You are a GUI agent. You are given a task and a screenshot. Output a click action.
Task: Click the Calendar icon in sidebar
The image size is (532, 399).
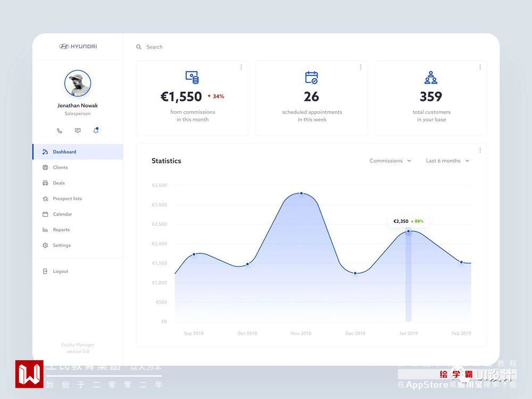(45, 214)
